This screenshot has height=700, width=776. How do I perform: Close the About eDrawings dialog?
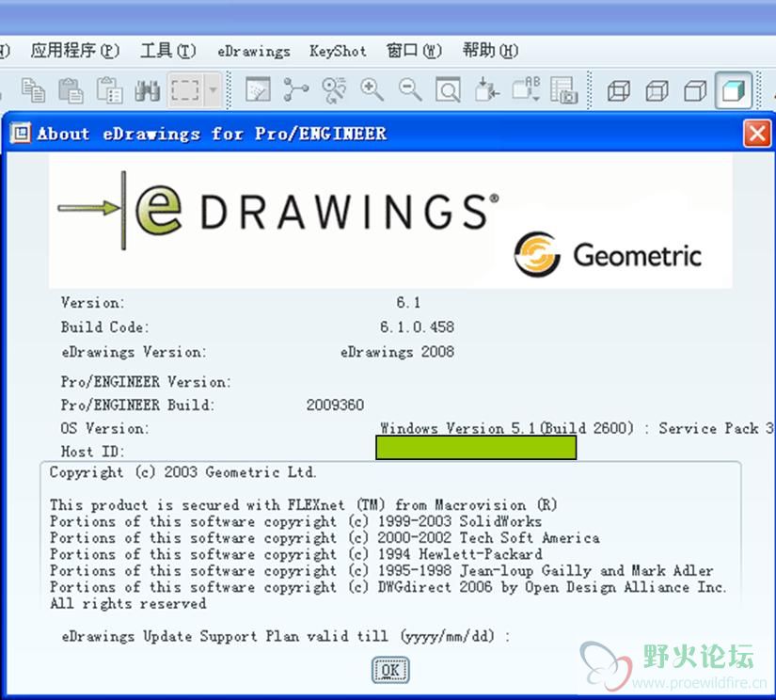(757, 134)
